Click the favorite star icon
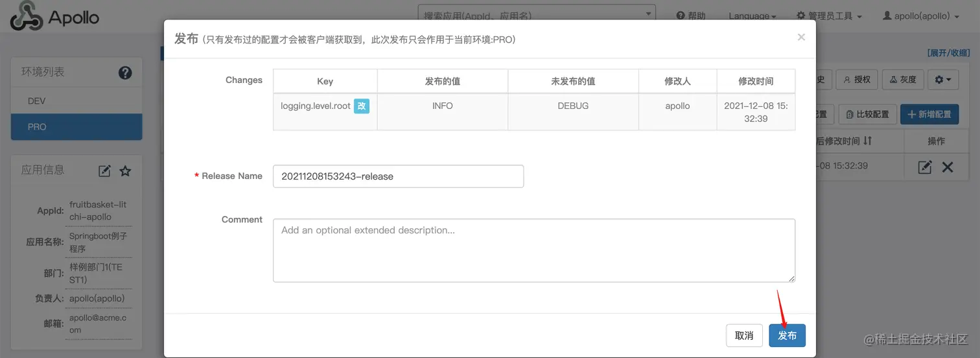The image size is (980, 358). click(x=126, y=171)
